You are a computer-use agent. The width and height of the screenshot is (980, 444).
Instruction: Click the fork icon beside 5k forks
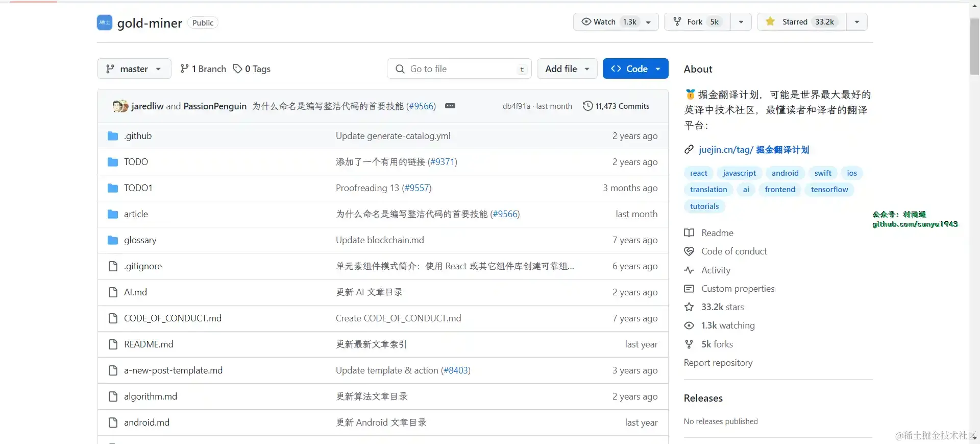click(x=689, y=344)
